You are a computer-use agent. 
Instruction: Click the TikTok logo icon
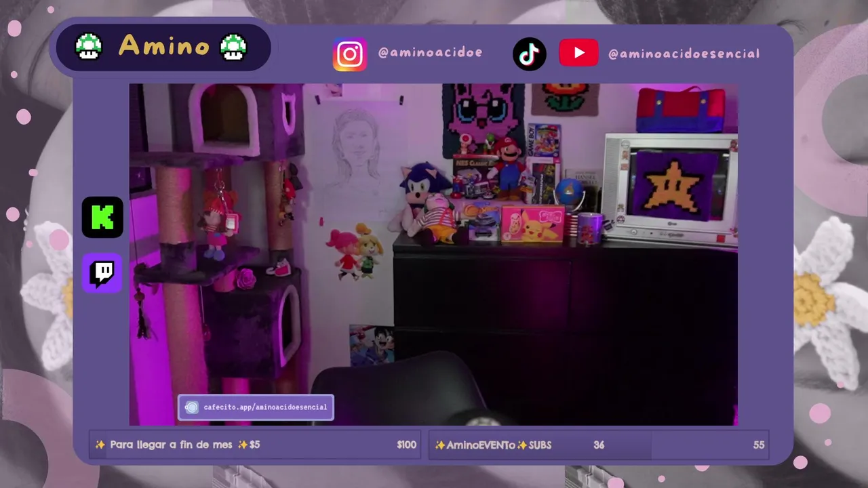click(529, 54)
